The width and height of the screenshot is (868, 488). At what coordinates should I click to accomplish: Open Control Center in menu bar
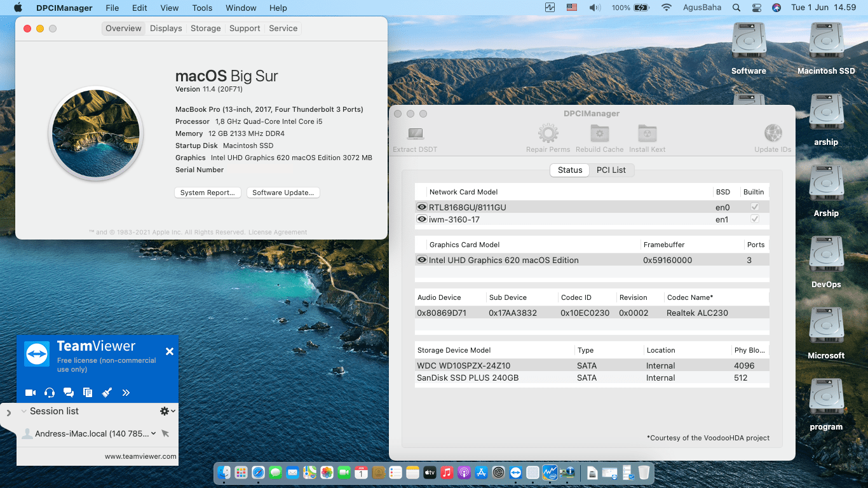756,8
